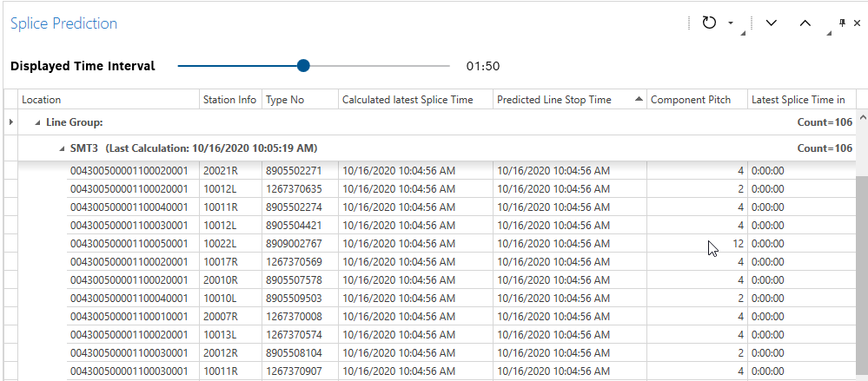Click the Displayed Time Interval label
This screenshot has width=868, height=381.
point(83,66)
